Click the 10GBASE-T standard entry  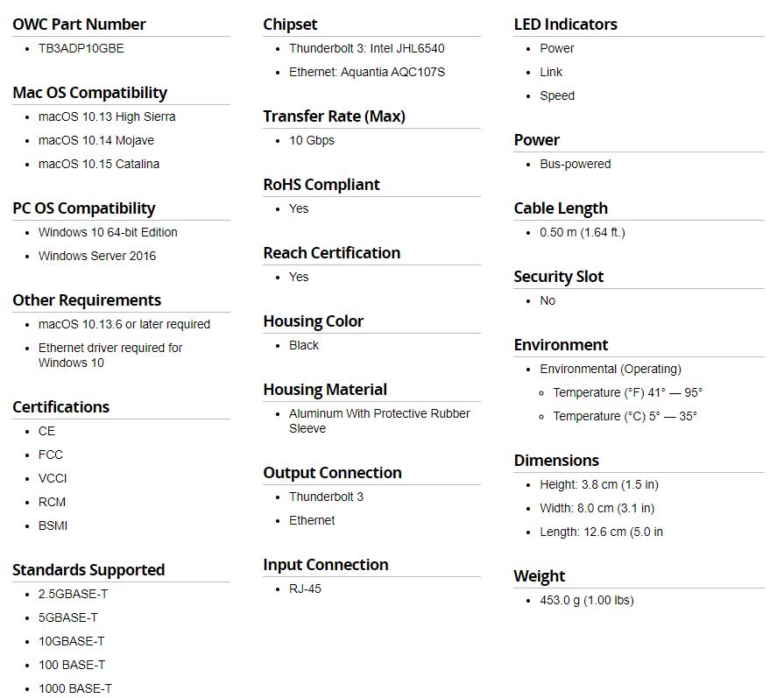click(72, 641)
